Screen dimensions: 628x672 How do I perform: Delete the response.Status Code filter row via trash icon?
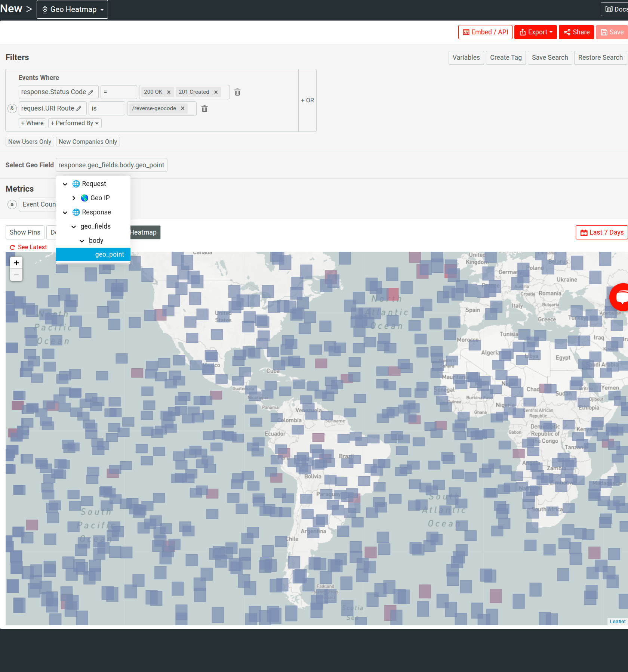237,92
